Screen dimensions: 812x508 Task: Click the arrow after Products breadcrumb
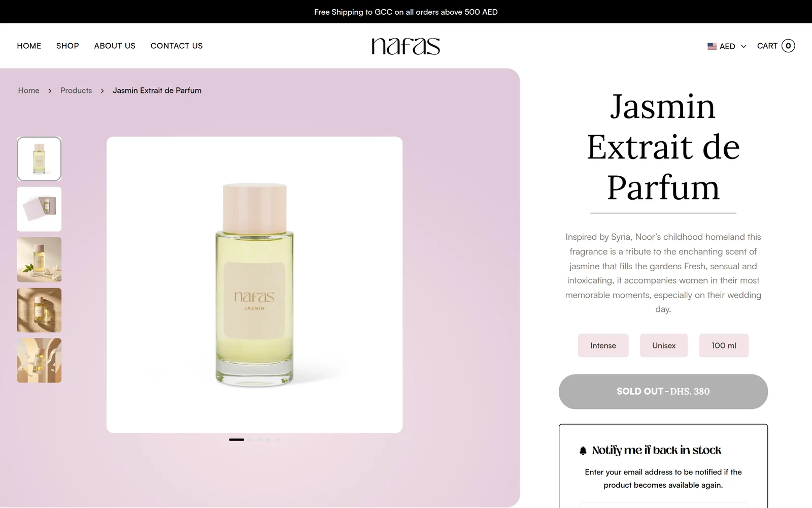coord(103,90)
